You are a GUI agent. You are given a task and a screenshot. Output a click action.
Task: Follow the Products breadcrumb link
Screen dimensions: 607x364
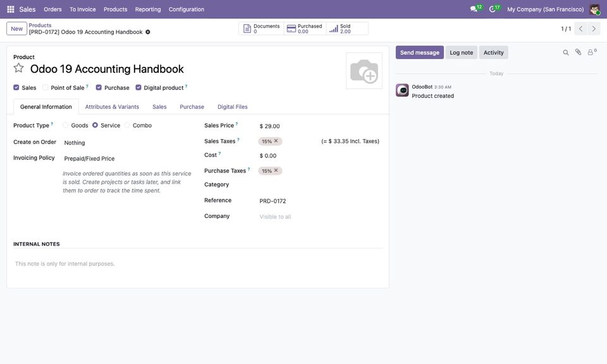point(40,25)
